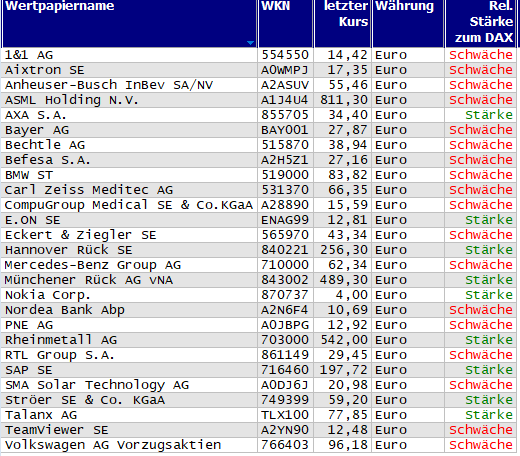Click Schwäche status for Eckert & Ziegler
Screen dimensions: 520x456
pos(481,235)
